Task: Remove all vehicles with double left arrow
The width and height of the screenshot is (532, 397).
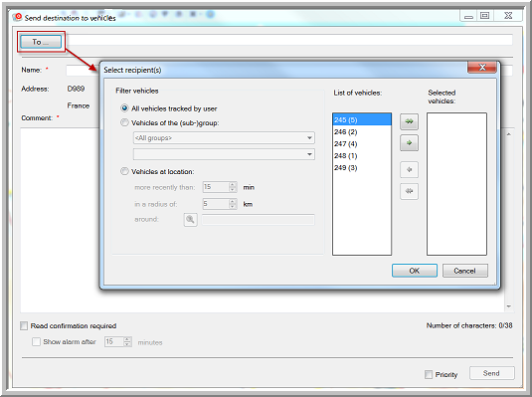Action: (409, 191)
